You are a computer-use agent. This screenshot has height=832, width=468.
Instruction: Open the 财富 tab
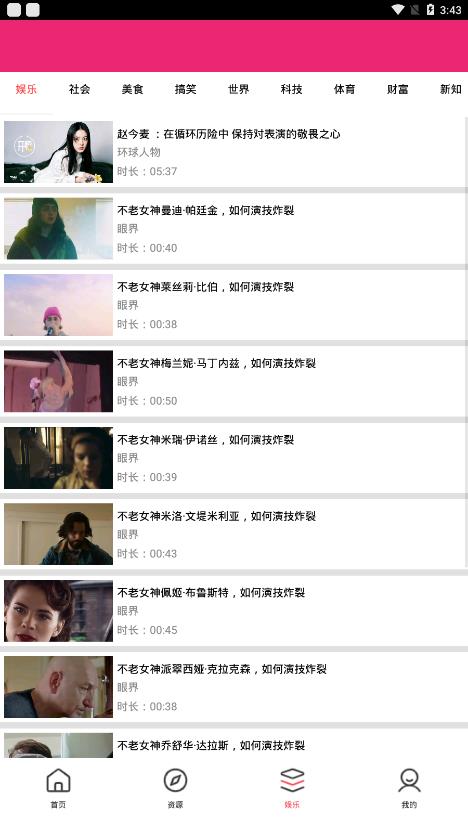coord(397,89)
